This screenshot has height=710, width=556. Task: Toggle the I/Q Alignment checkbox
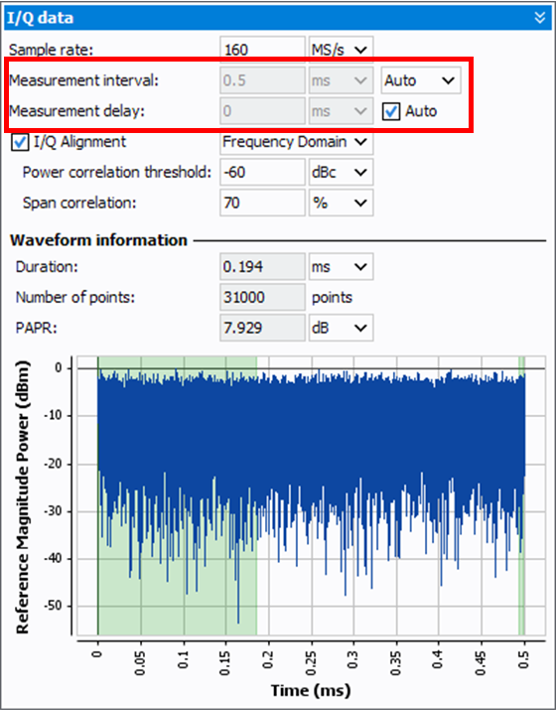click(19, 142)
